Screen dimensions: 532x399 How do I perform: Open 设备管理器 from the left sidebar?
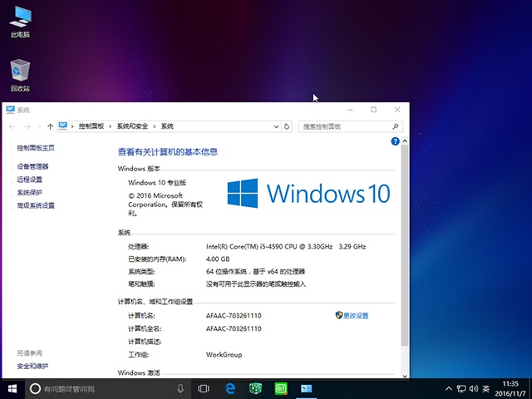click(32, 166)
